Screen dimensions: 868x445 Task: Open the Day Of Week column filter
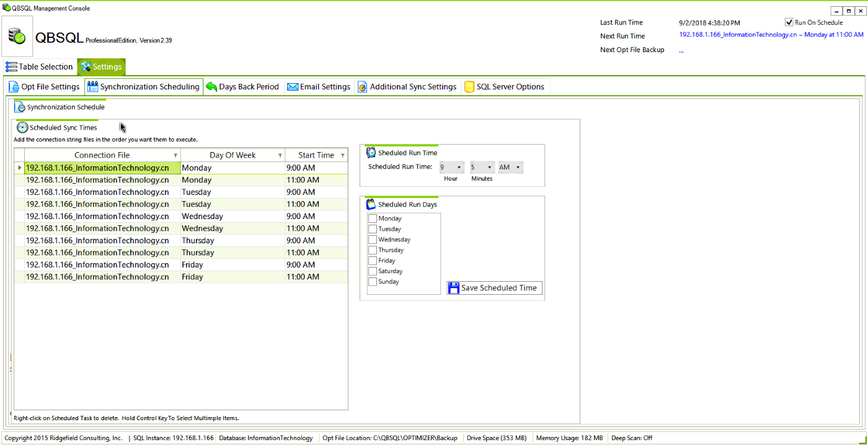[280, 156]
